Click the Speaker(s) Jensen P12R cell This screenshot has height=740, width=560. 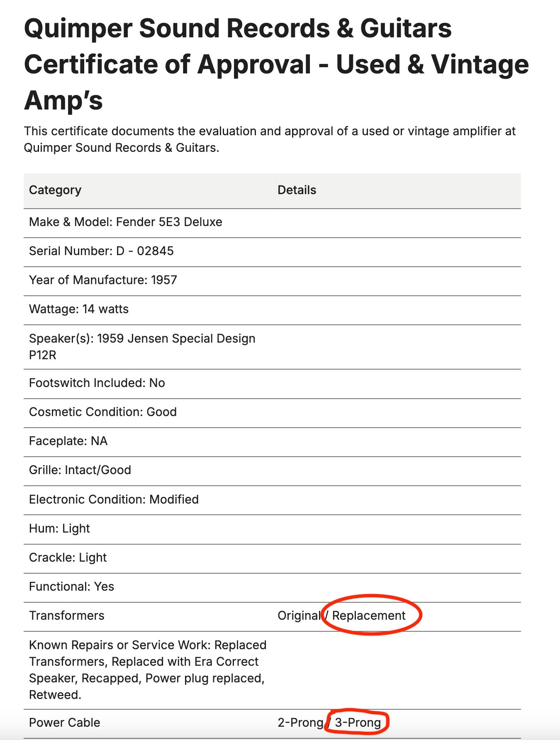click(x=142, y=346)
